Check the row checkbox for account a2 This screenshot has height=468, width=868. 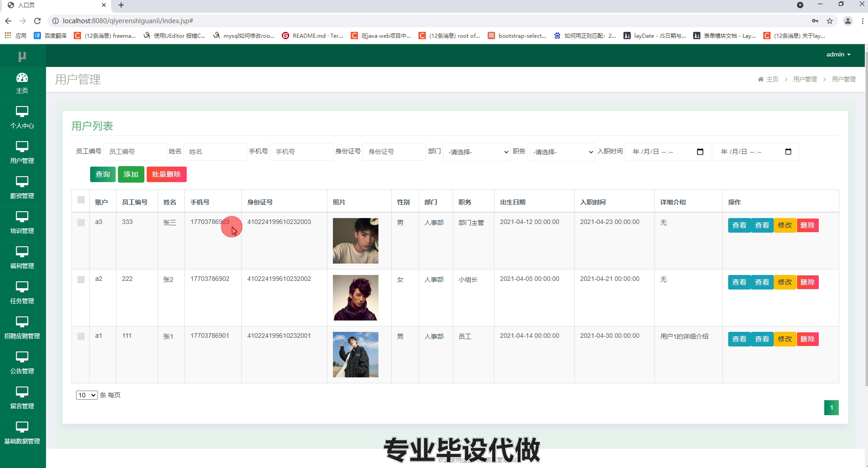tap(81, 280)
